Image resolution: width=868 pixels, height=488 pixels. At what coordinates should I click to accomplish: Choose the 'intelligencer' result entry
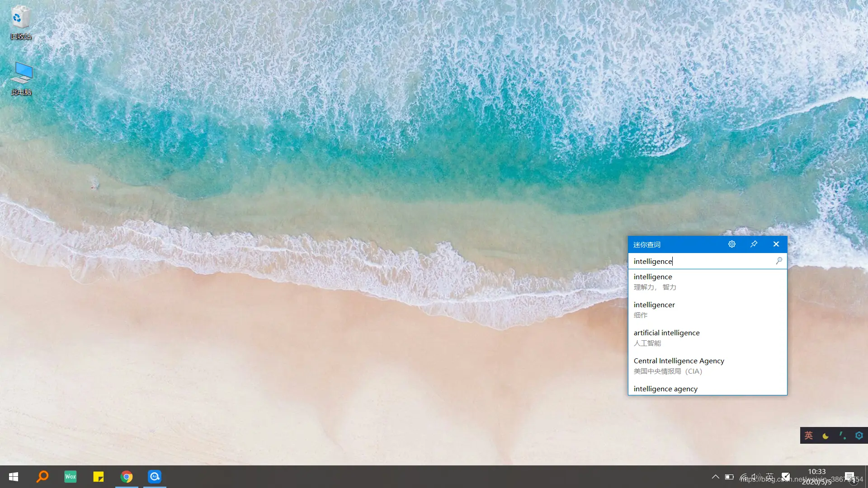(x=654, y=310)
